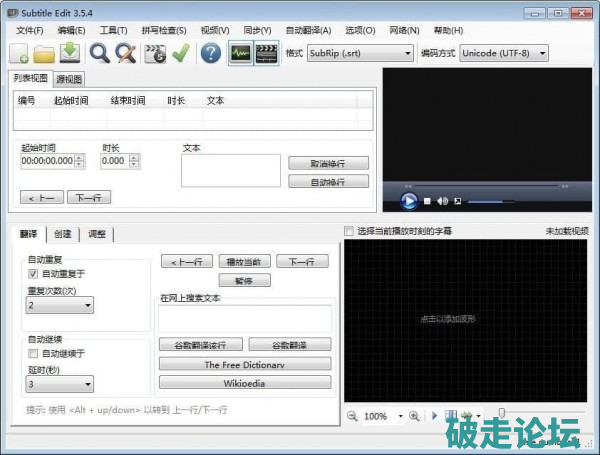Open the Find magnifier tool
Image resolution: width=600 pixels, height=455 pixels.
pos(100,54)
